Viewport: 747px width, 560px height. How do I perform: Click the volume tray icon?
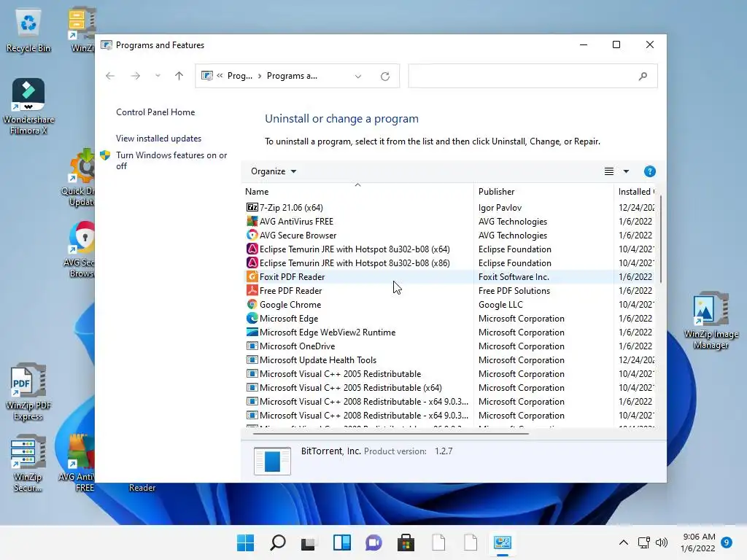click(661, 542)
